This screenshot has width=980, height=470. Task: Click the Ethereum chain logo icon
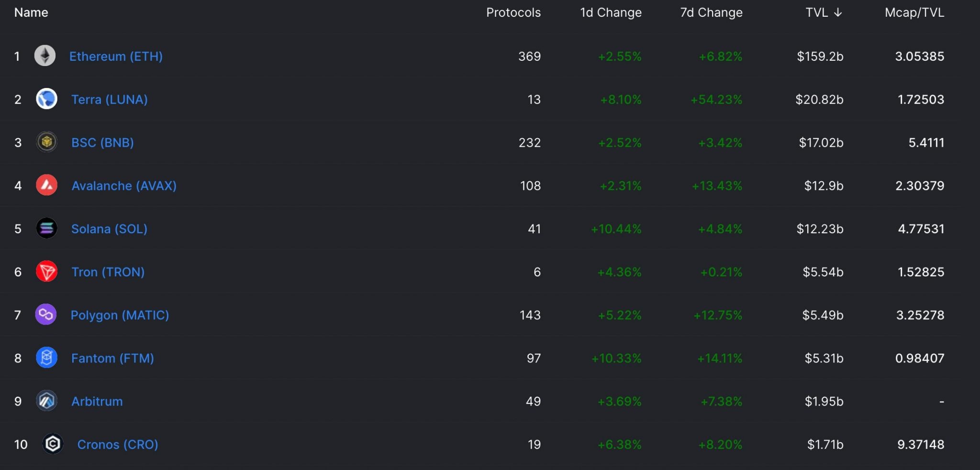coord(45,56)
